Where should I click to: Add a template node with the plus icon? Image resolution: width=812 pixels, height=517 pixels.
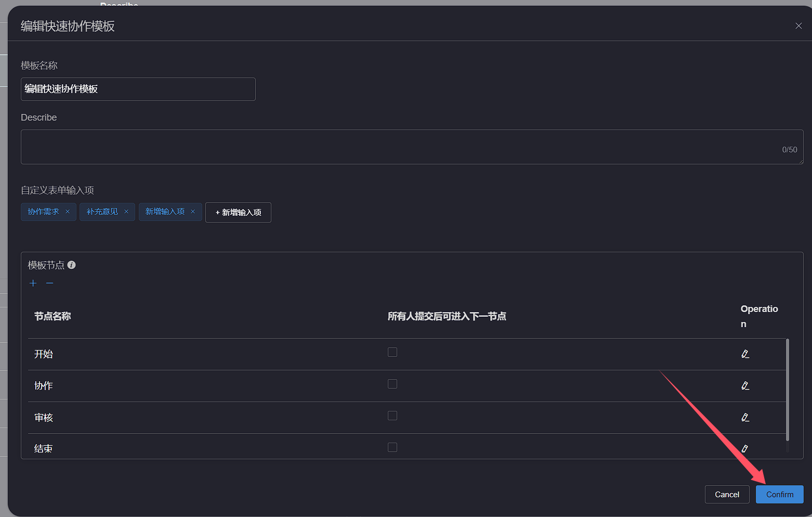point(33,283)
